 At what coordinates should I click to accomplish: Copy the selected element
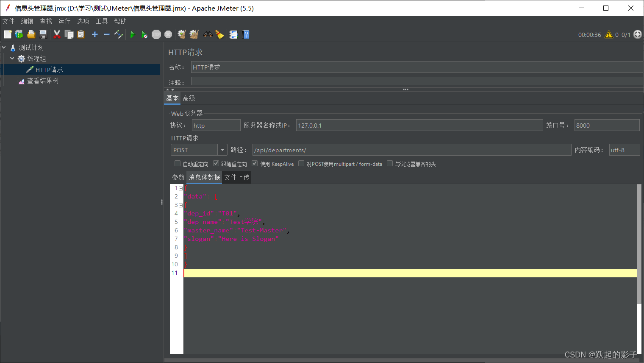pyautogui.click(x=69, y=34)
